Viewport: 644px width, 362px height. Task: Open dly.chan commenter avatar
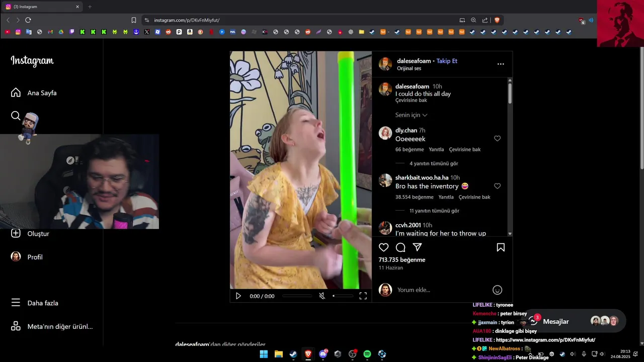coord(385,133)
